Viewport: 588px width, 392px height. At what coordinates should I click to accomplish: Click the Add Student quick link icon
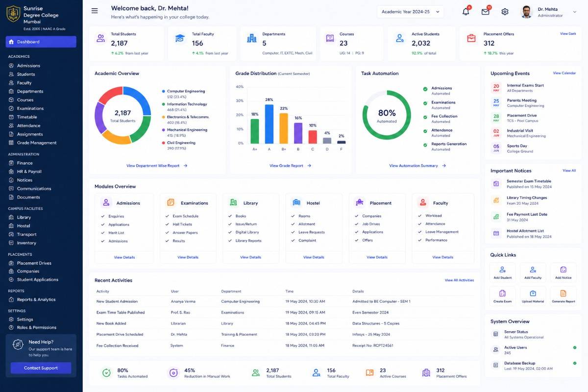502,269
